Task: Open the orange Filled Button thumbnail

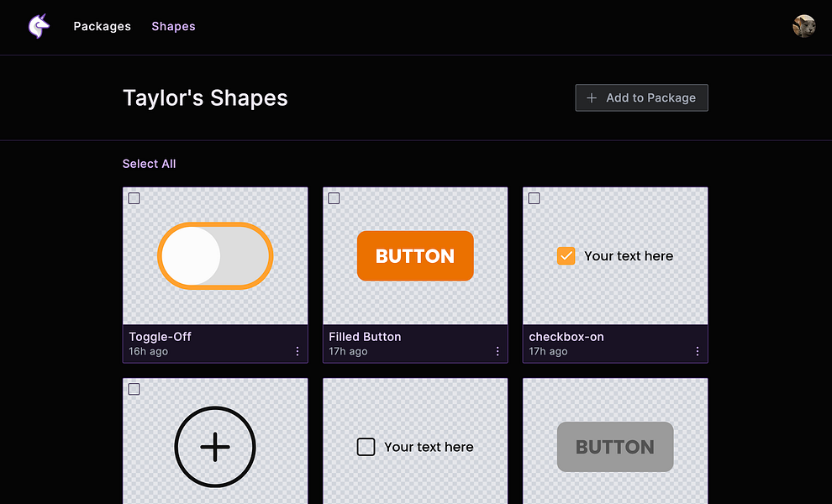Action: [x=415, y=255]
